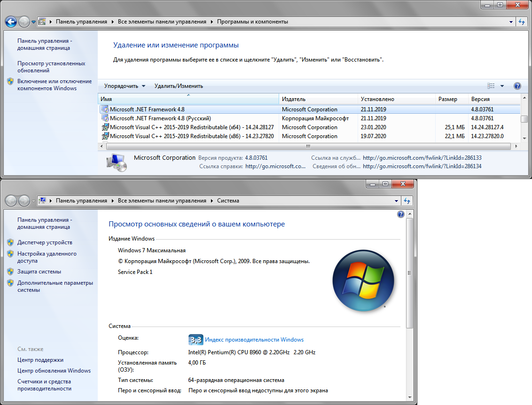This screenshot has width=532, height=405.
Task: Open Индекс производительности Windows link
Action: (254, 340)
